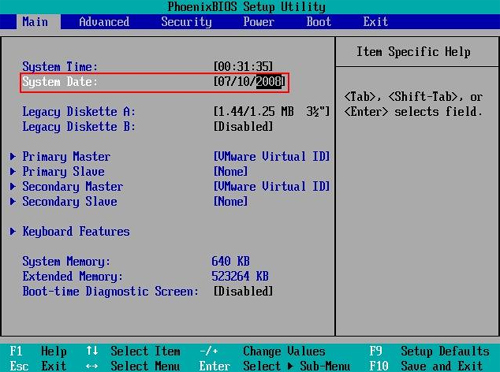Click the Tab, Shift-Tab help text
The width and height of the screenshot is (500, 372).
click(x=413, y=104)
